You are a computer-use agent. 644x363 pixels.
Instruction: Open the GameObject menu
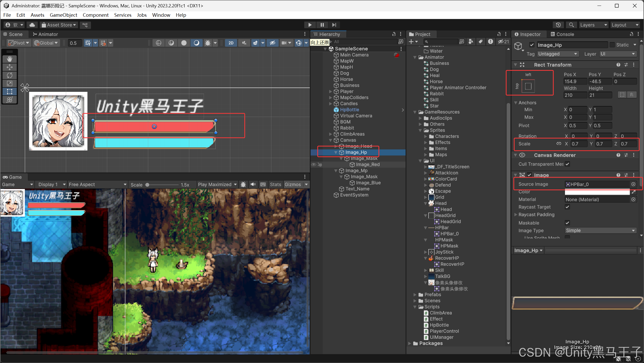click(63, 15)
